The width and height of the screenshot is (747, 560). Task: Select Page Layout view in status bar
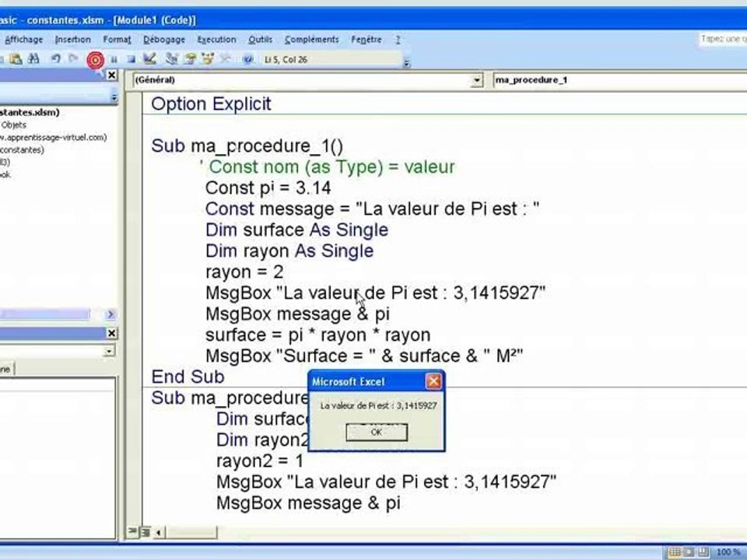coord(689,553)
